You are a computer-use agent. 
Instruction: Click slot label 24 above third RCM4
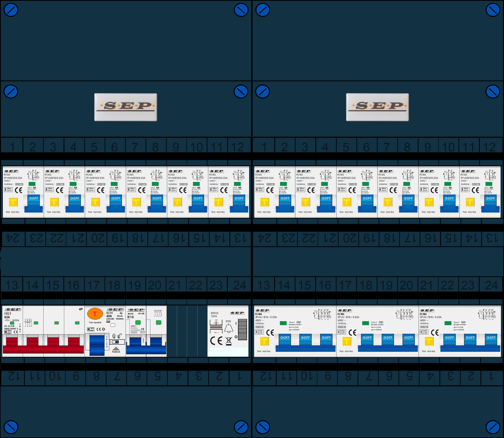click(491, 285)
